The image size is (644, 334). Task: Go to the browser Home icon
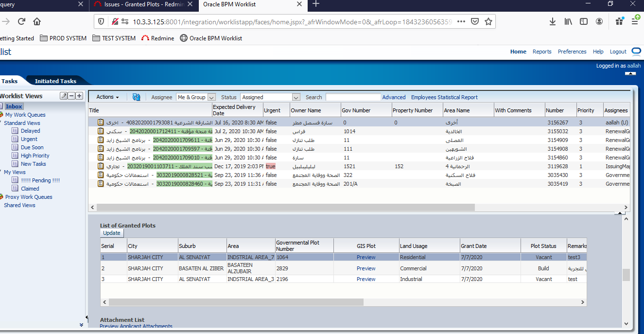pos(37,21)
